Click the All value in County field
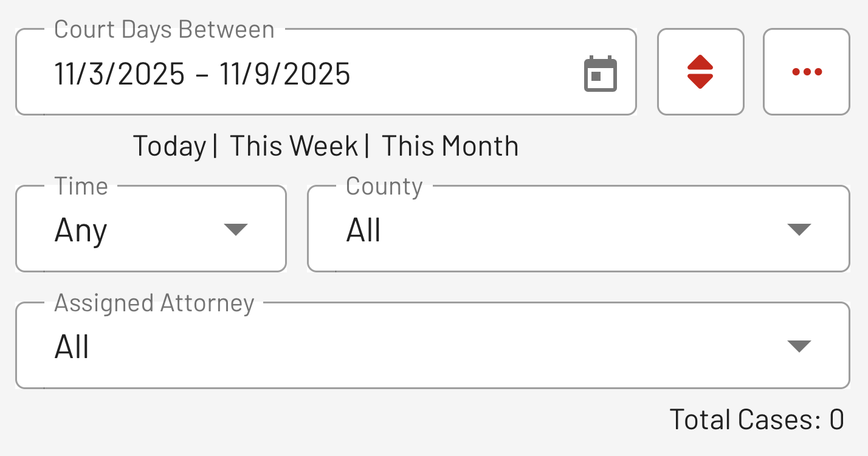This screenshot has height=456, width=868. point(363,230)
